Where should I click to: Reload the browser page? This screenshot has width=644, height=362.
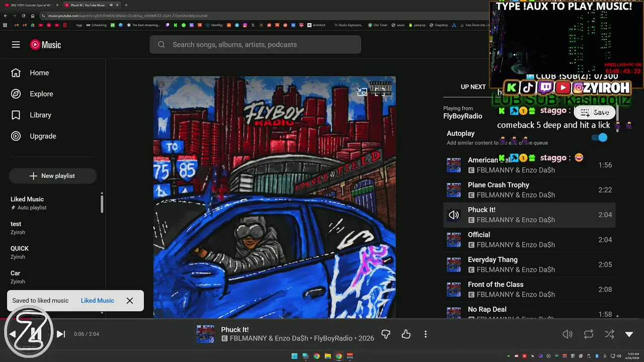23,16
